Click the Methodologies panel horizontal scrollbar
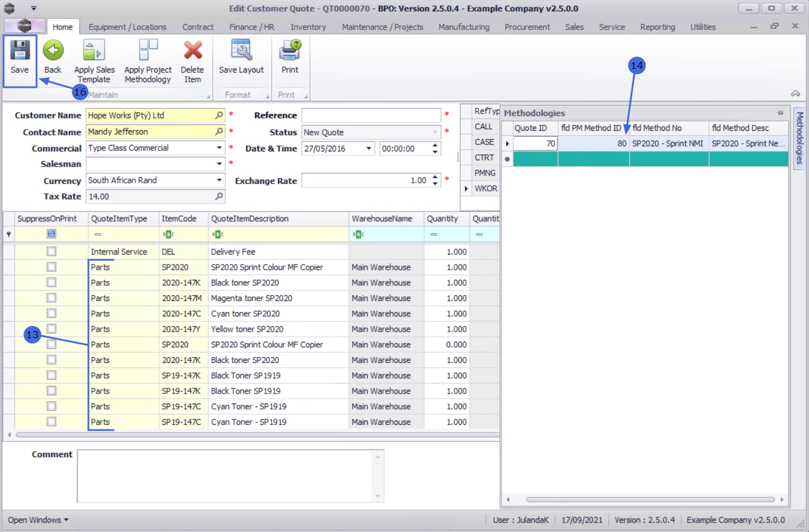809x532 pixels. point(650,500)
